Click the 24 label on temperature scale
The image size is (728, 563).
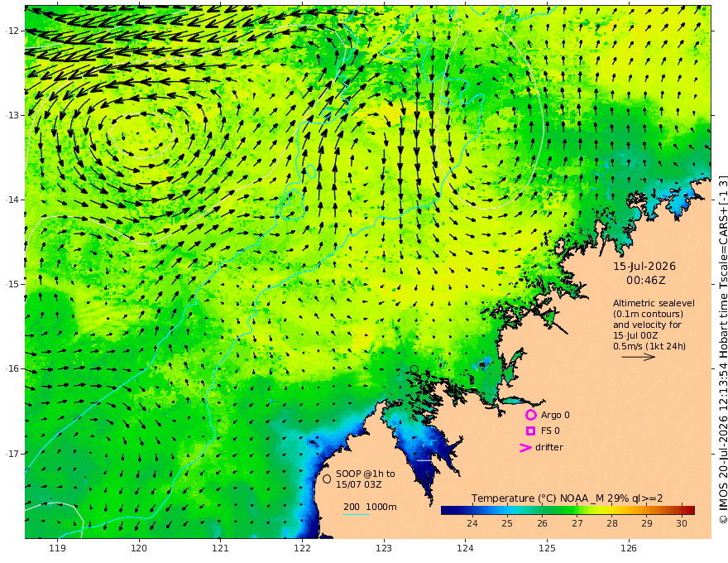[472, 523]
